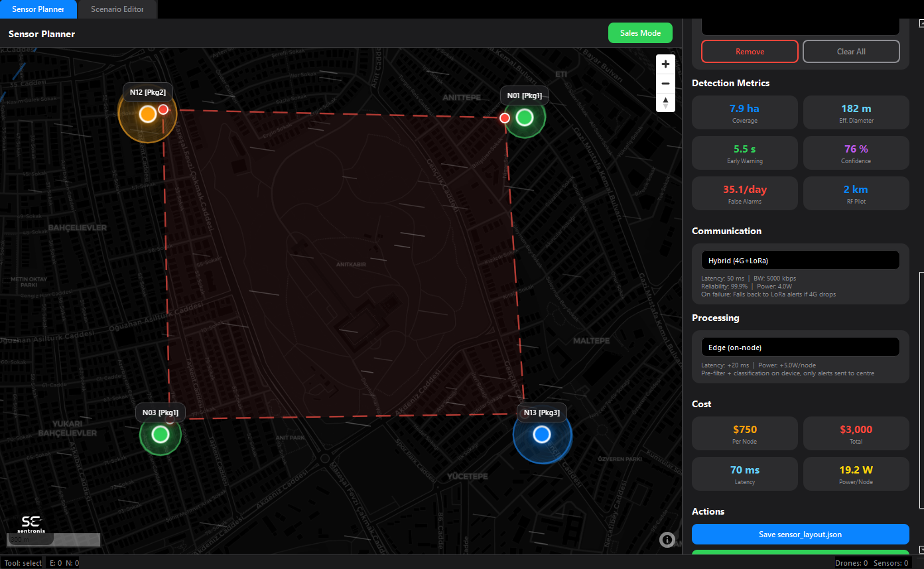This screenshot has height=569, width=924.
Task: Click Save sensor_layout.json button
Action: click(x=800, y=535)
